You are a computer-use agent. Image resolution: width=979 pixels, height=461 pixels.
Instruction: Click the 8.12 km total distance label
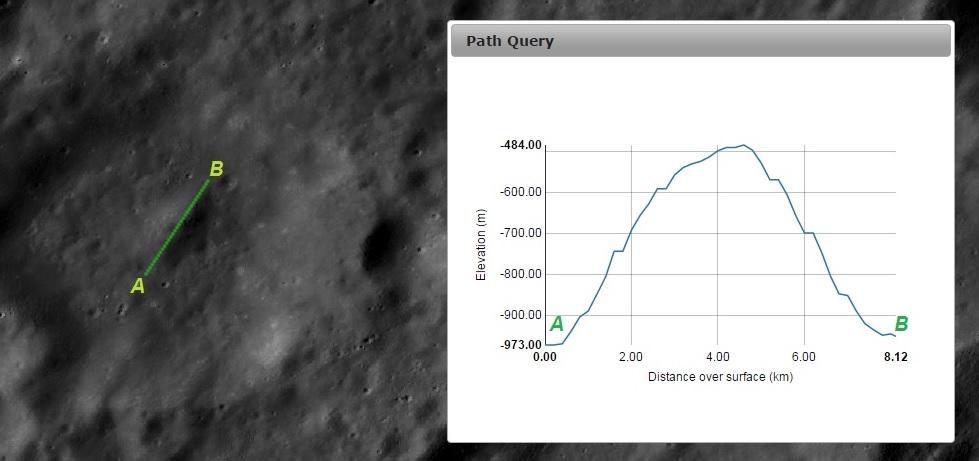click(x=895, y=356)
